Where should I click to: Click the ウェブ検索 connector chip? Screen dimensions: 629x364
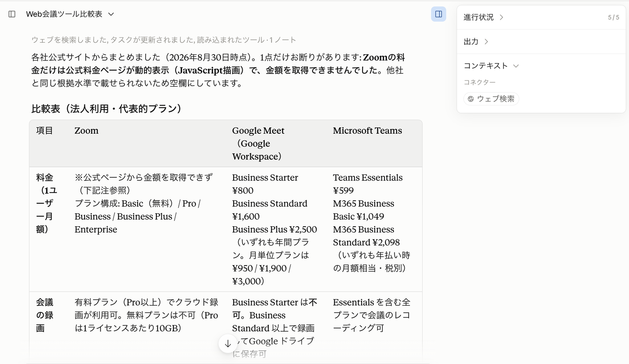tap(491, 99)
